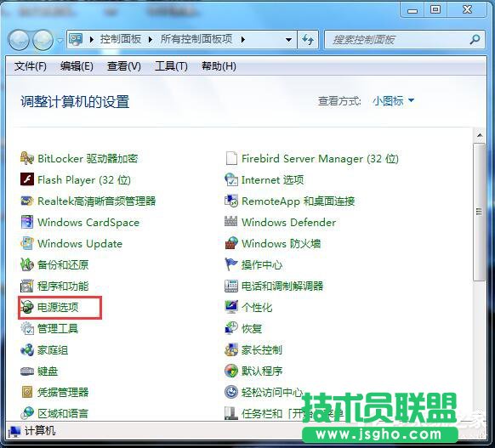Open the 操作中心 flag icon
495x448 pixels.
click(231, 264)
